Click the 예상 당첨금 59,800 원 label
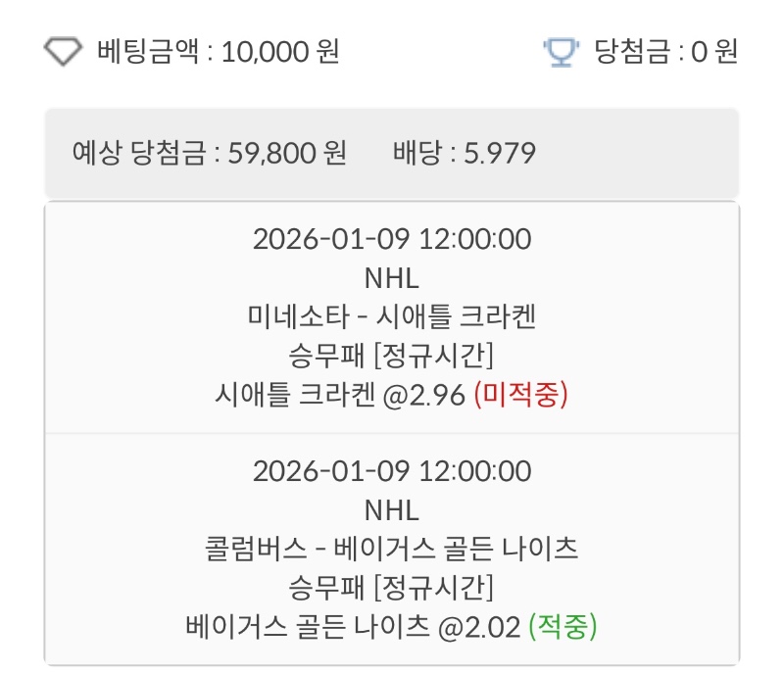The height and width of the screenshot is (673, 784). coord(210,154)
